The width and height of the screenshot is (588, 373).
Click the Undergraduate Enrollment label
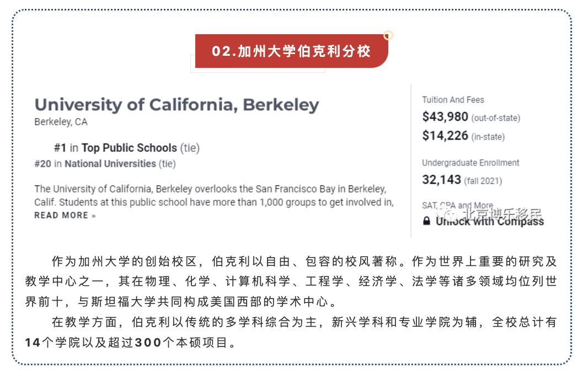point(471,163)
